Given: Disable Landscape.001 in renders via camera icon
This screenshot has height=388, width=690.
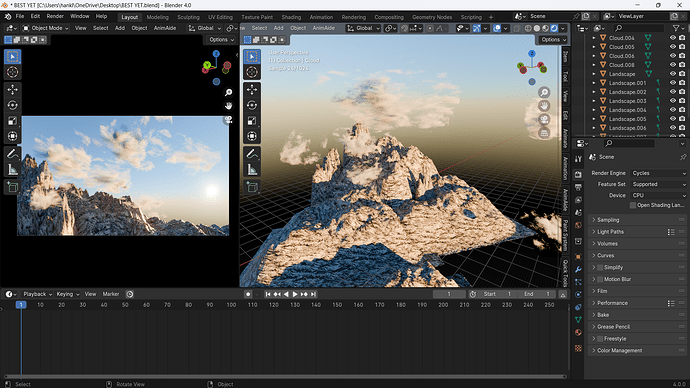Looking at the screenshot, I should (x=682, y=83).
